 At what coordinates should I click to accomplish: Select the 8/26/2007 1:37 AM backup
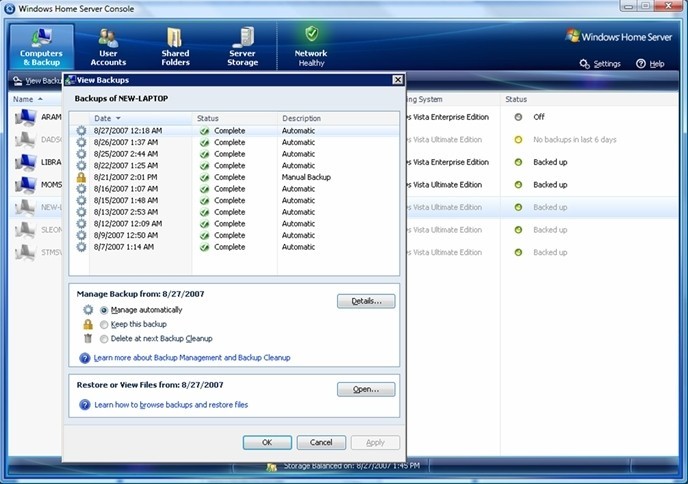pos(235,142)
